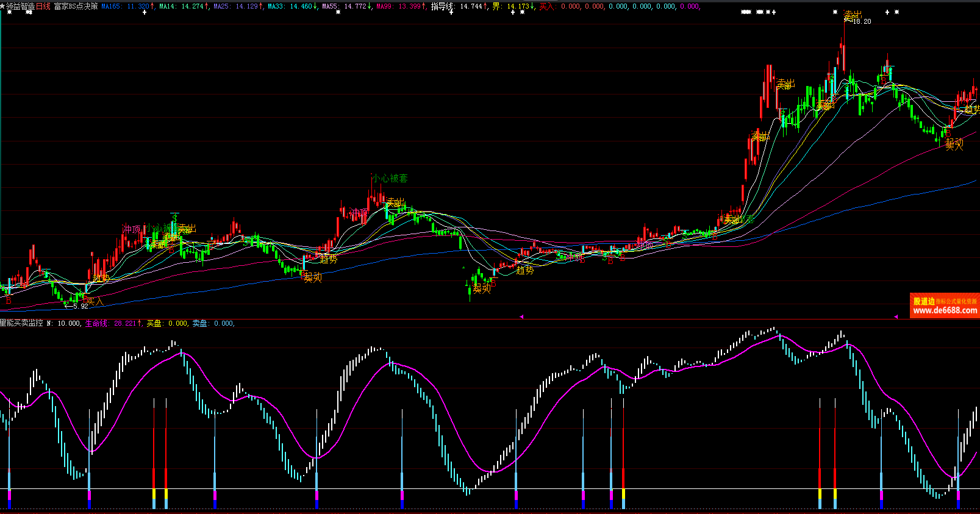Click the 5.92 low price label
The height and width of the screenshot is (514, 980).
coord(80,306)
